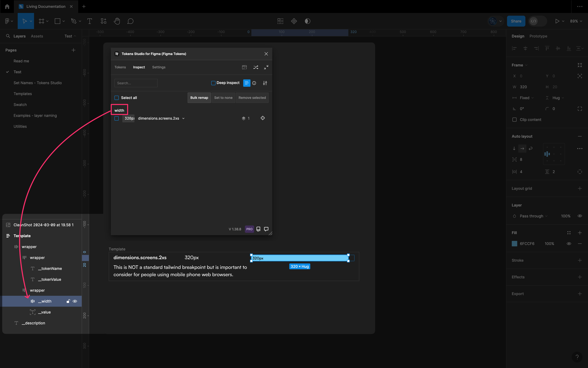Click the Remove selected button

click(252, 98)
